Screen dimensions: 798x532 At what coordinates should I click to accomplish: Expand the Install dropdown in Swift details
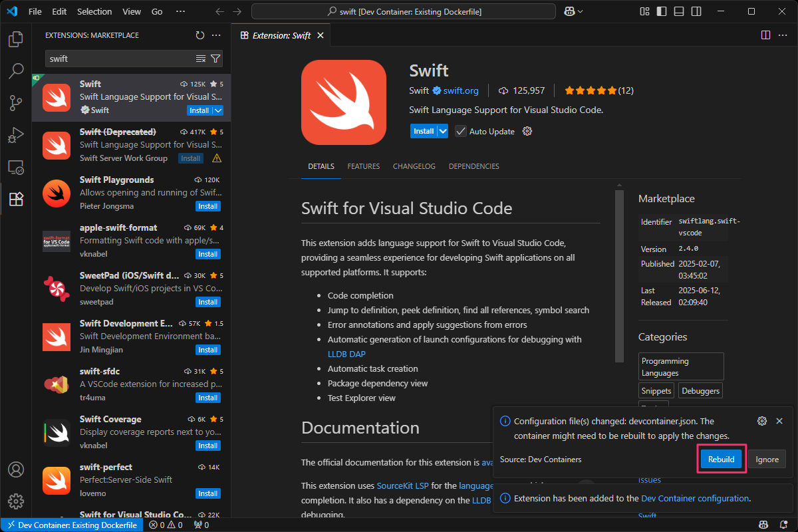tap(442, 131)
